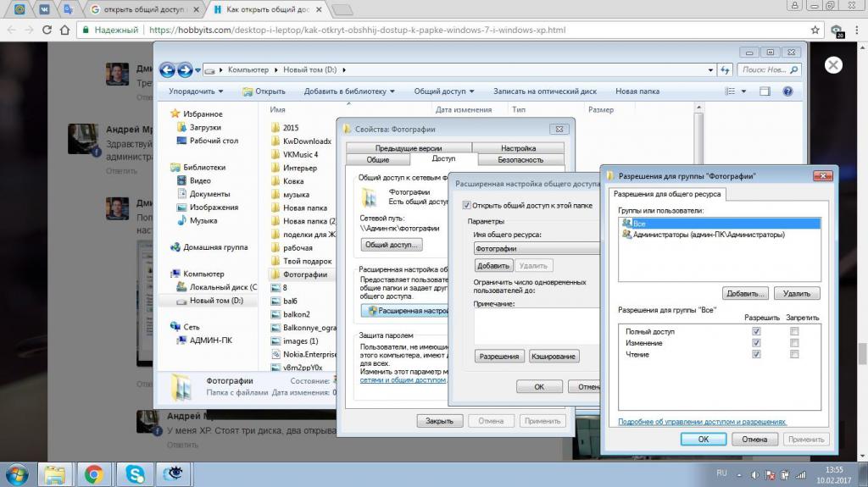
Task: Toggle Разрешить for Полный доступ
Action: pos(756,331)
